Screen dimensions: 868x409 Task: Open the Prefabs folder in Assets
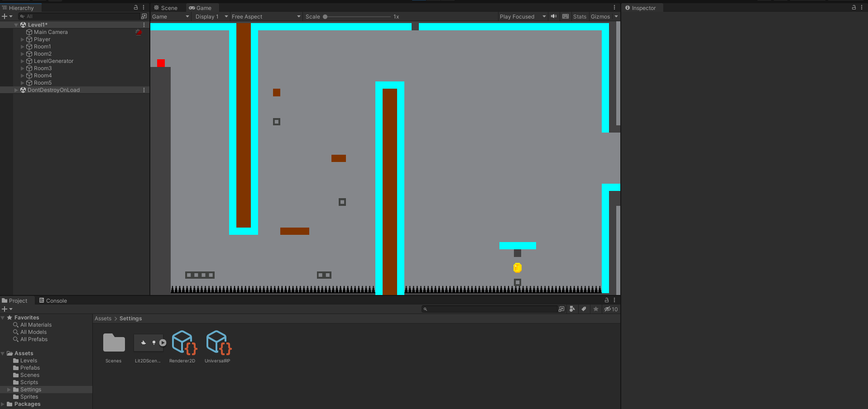click(30, 367)
